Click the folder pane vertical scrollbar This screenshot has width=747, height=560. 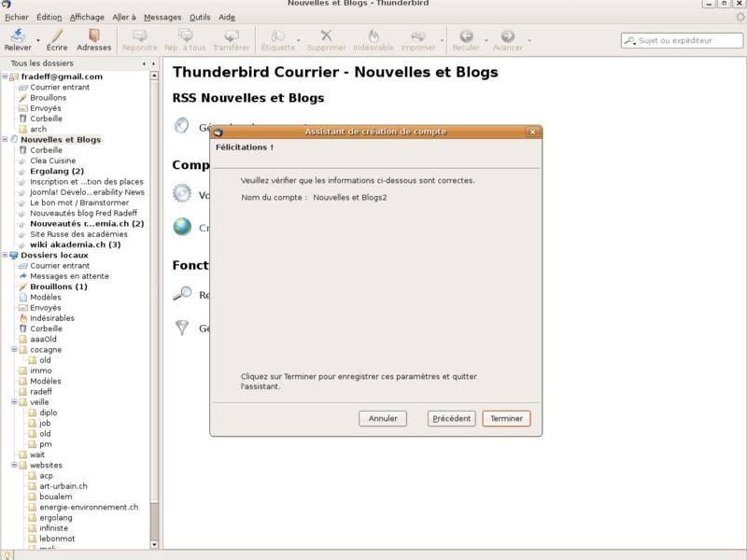154,310
